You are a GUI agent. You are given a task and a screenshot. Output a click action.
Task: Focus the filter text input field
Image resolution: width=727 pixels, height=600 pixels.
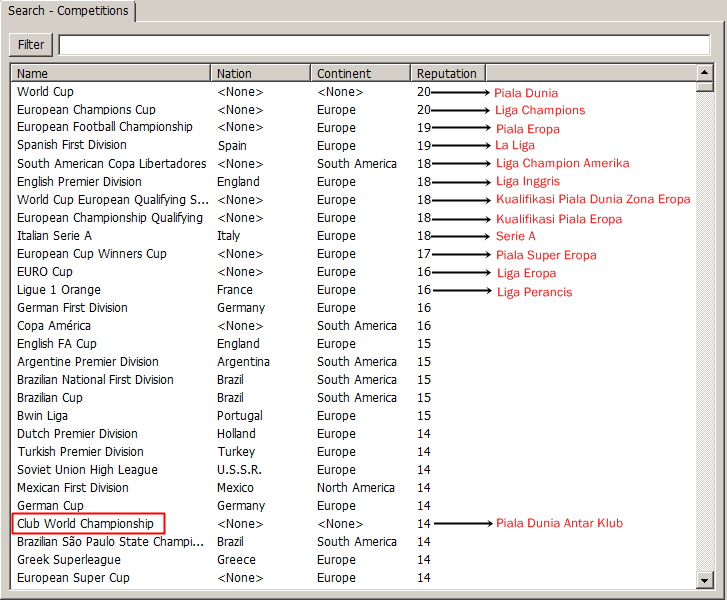tap(384, 45)
